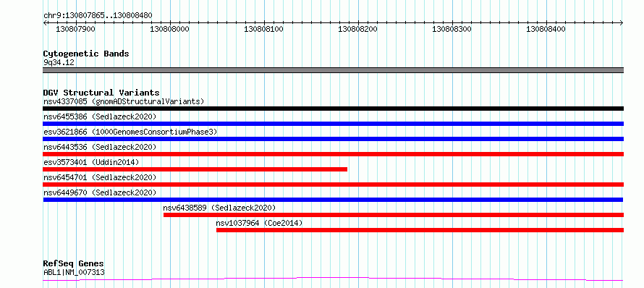Click ruler position 130808300
This screenshot has height=288, width=644.
[452, 29]
